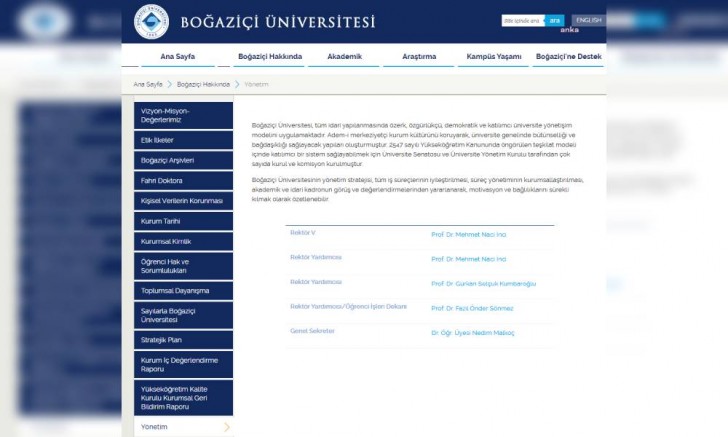Viewport: 728px width, 437px height.
Task: Switch language with the ENGLISH button
Action: [x=588, y=20]
